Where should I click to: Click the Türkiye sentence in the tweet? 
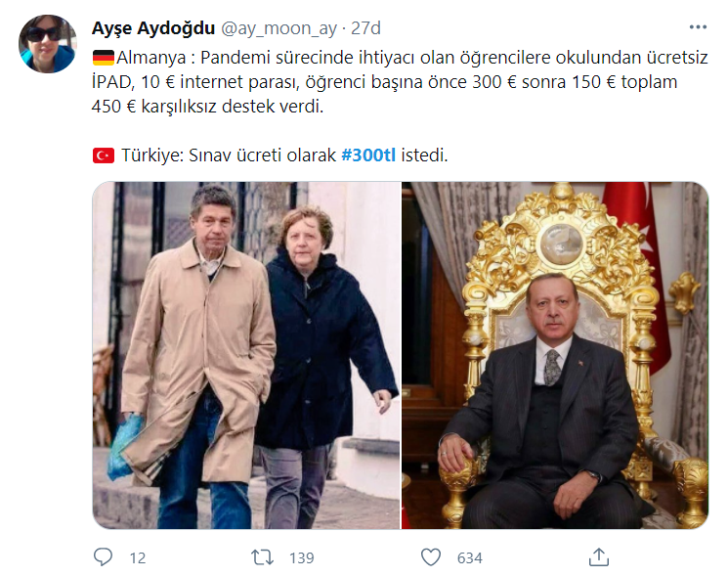270,155
